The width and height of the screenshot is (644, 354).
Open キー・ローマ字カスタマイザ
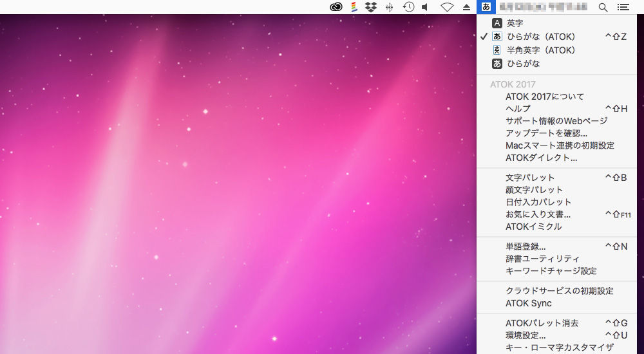tap(556, 348)
